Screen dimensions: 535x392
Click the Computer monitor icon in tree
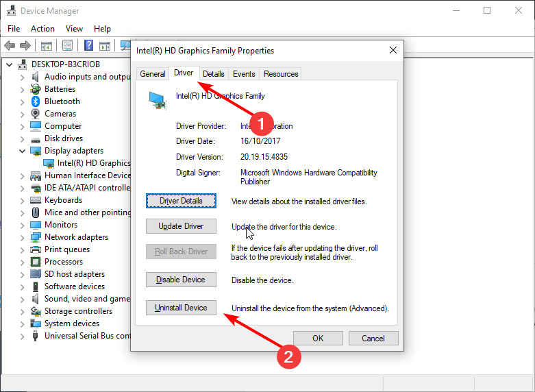(36, 126)
